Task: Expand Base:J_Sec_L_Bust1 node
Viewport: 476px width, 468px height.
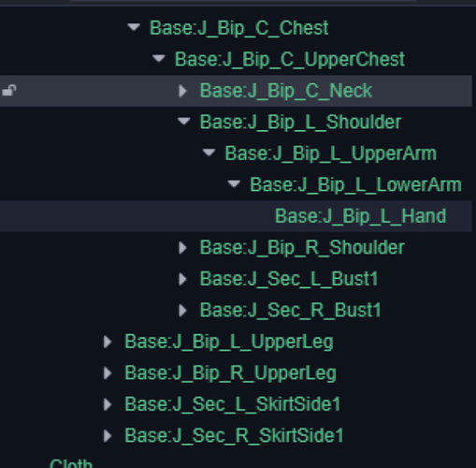Action: point(182,279)
